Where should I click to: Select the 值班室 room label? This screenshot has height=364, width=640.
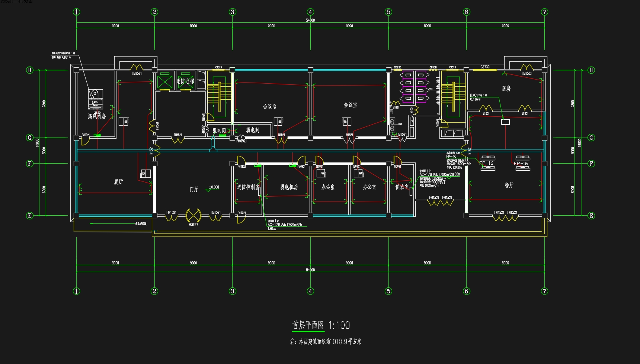402,187
